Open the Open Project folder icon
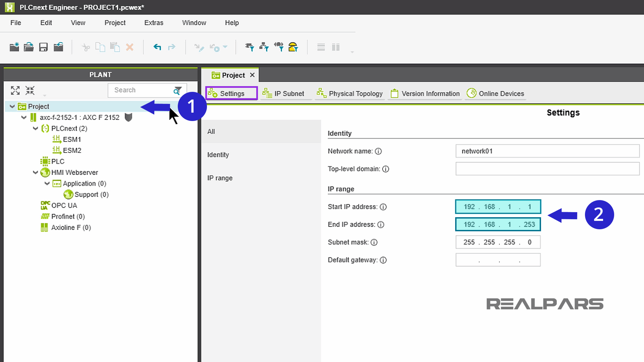 (x=29, y=47)
